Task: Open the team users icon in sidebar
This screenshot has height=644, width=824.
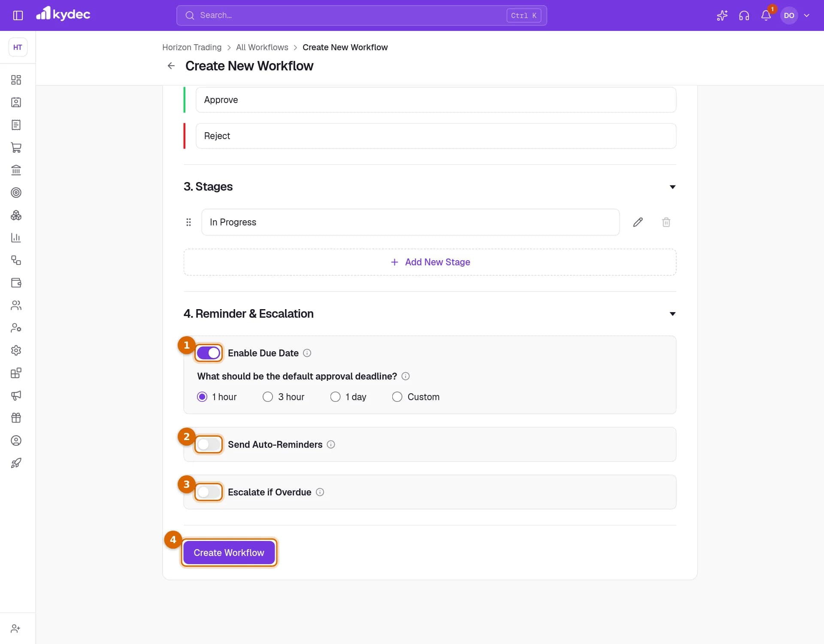Action: point(16,305)
